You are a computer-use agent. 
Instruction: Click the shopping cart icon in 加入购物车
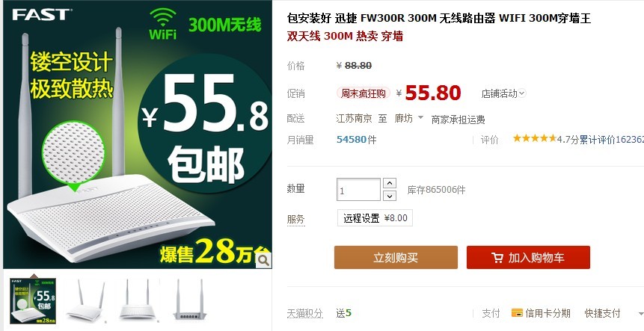tap(497, 258)
